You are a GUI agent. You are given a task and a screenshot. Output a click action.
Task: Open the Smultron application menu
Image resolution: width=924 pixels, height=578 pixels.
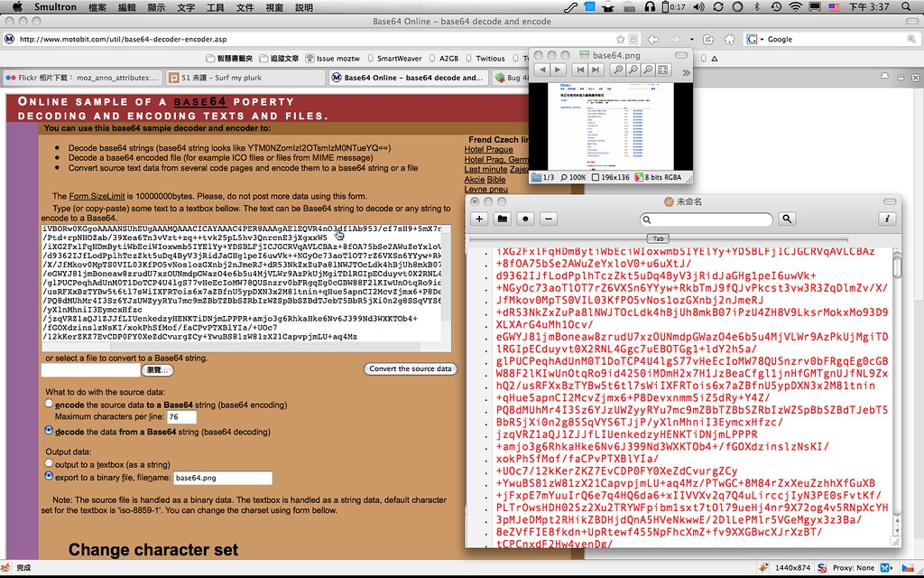point(55,7)
